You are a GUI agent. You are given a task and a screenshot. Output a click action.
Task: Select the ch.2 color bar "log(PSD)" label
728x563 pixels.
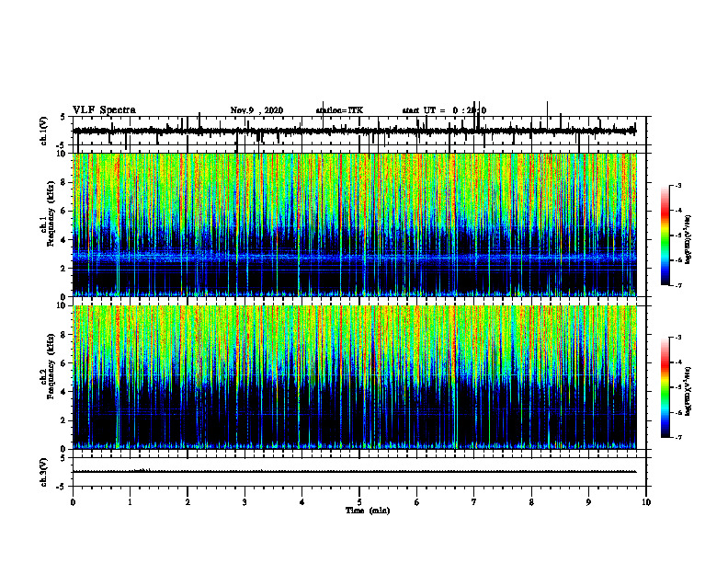coord(688,392)
